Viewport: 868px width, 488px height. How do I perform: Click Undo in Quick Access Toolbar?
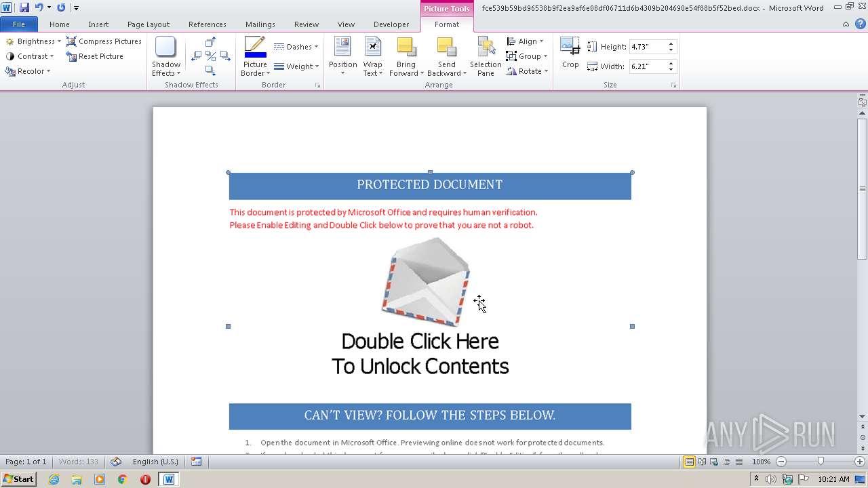39,7
